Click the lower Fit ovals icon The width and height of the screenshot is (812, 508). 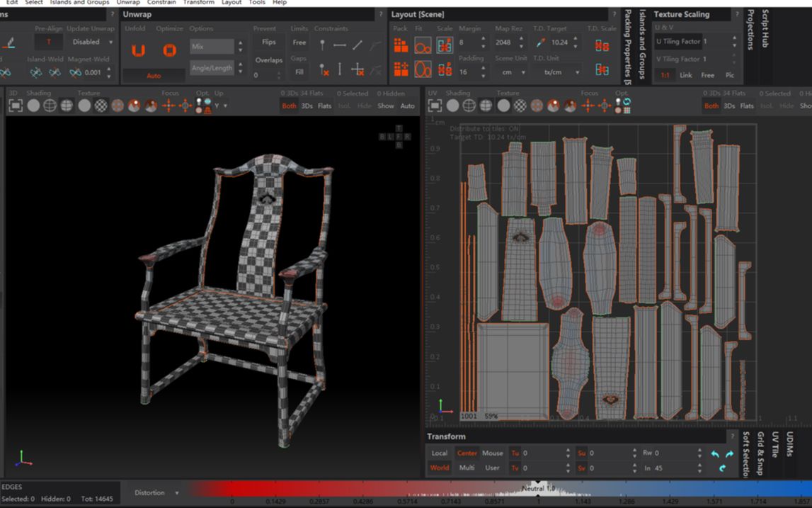pos(423,69)
